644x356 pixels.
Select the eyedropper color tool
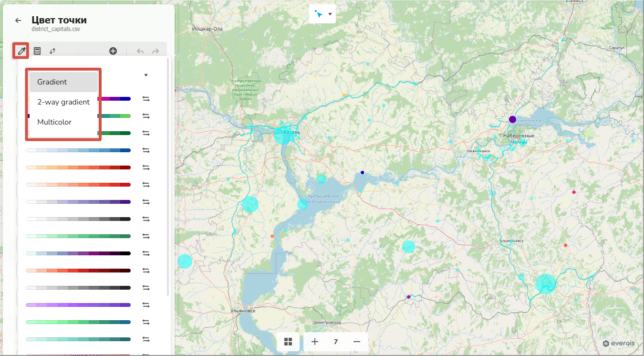tap(21, 51)
